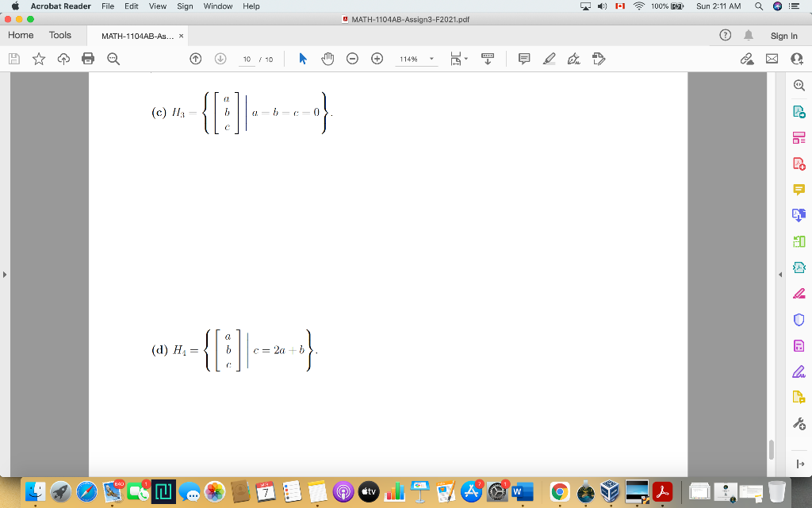Print the PDF document
Viewport: 812px width, 508px height.
pos(88,58)
